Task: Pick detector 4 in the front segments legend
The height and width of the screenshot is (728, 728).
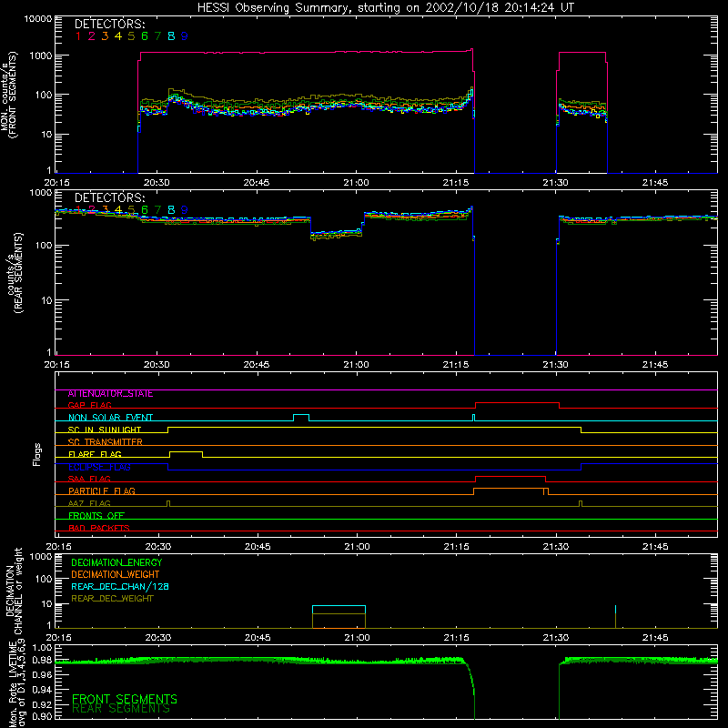Action: coord(118,36)
